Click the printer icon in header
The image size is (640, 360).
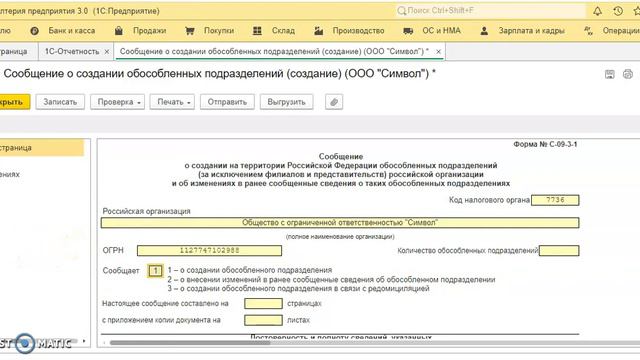[628, 74]
